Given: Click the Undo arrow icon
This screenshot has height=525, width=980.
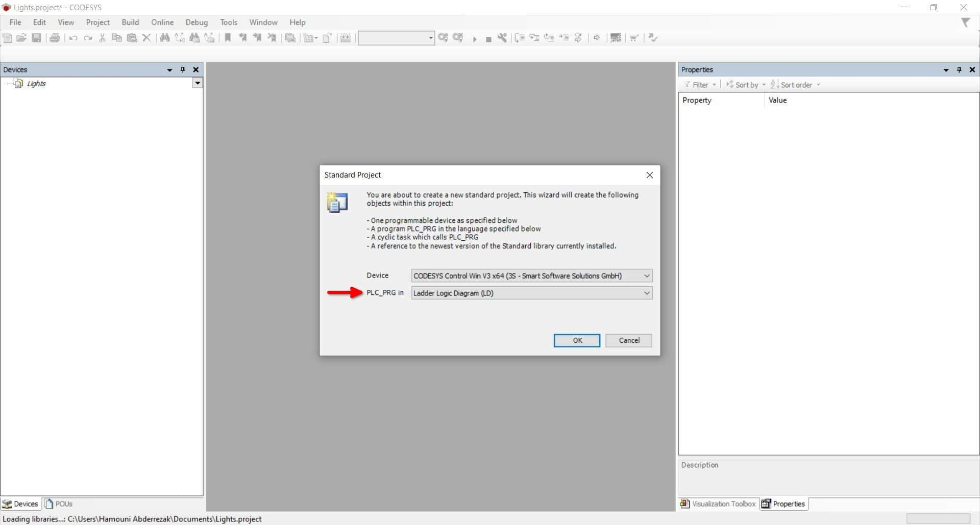Looking at the screenshot, I should [x=73, y=38].
